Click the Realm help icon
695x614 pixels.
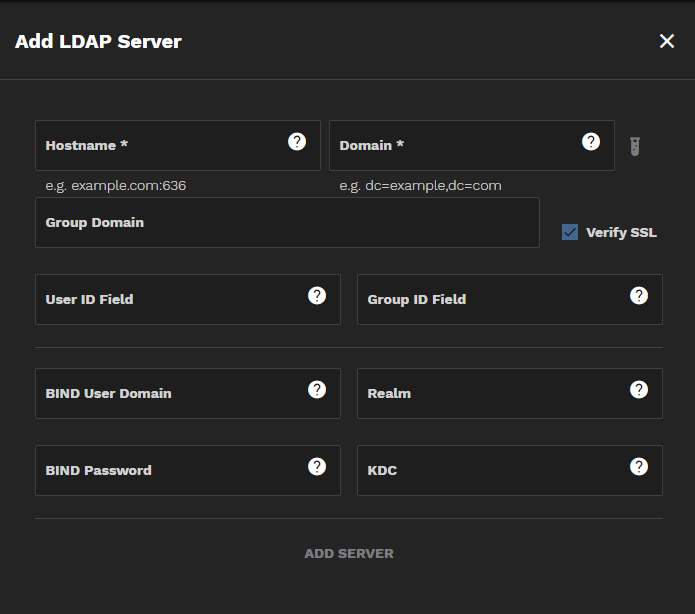point(639,389)
